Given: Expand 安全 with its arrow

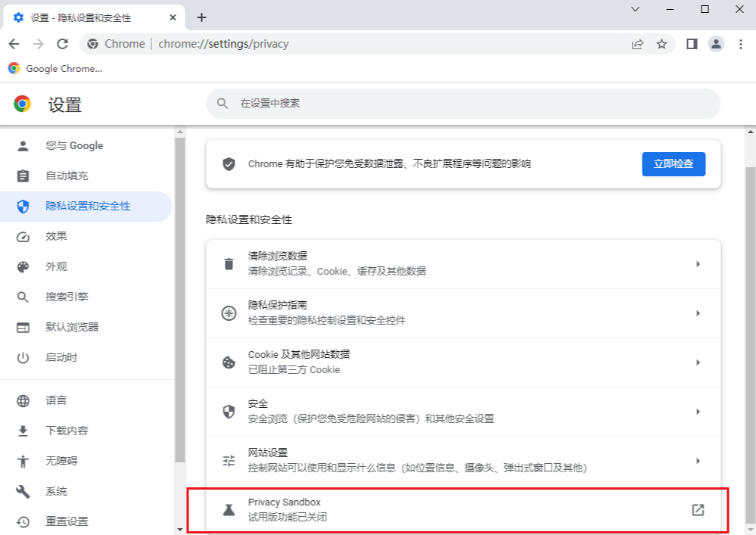Looking at the screenshot, I should [x=698, y=412].
